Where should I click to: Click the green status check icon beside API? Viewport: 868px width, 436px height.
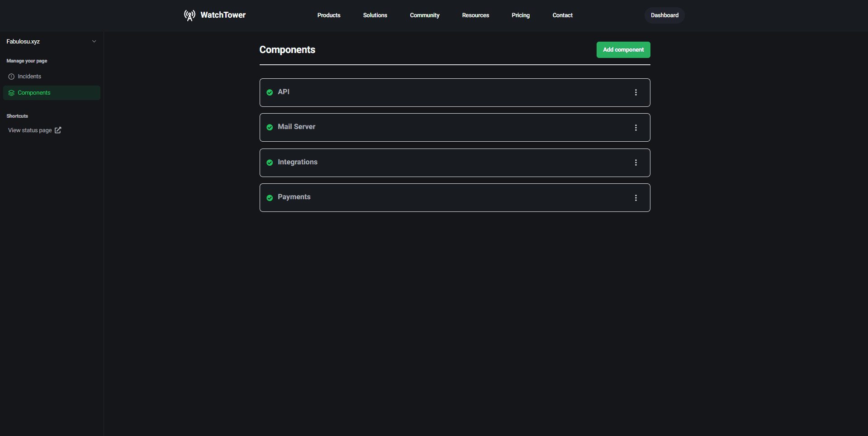tap(270, 92)
